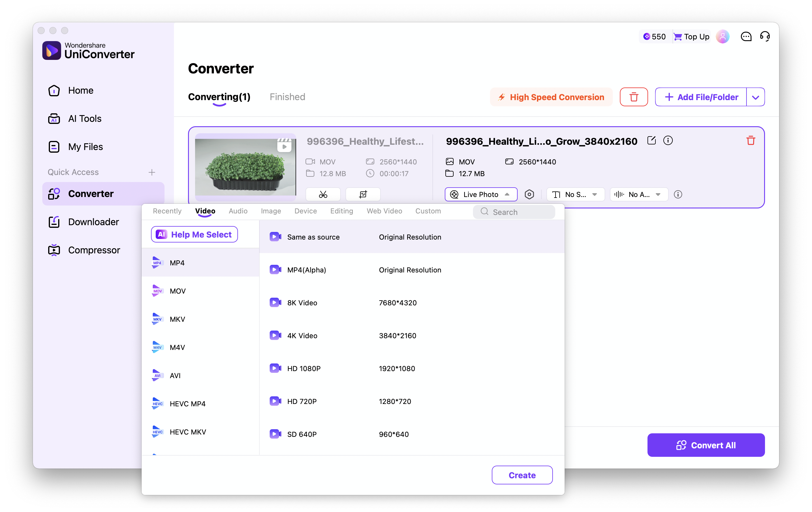Click the scissors trim icon
This screenshot has width=812, height=512.
(323, 194)
